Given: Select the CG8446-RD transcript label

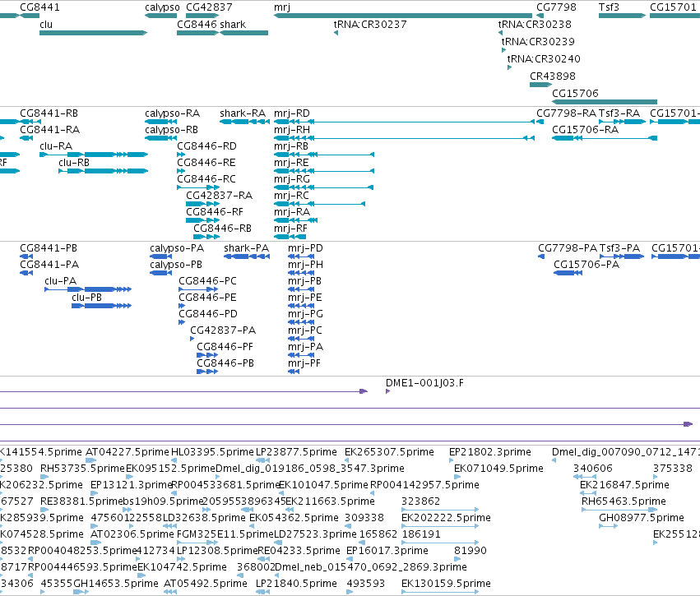Looking at the screenshot, I should [206, 146].
